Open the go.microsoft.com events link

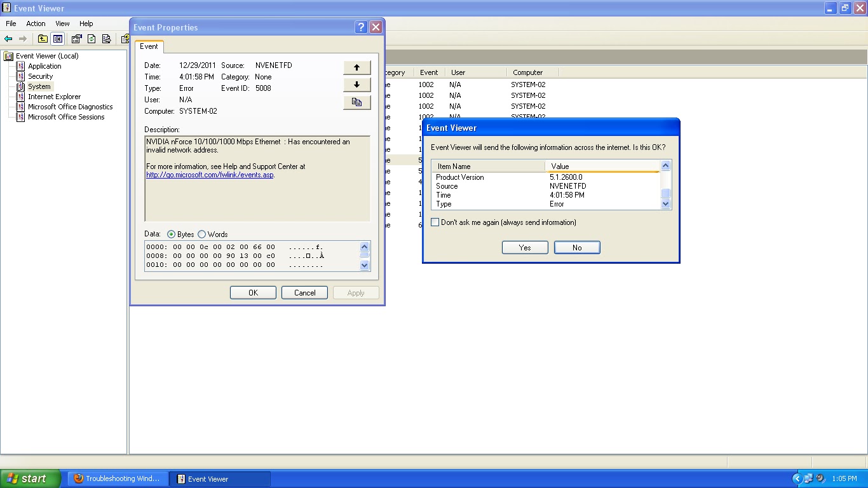pyautogui.click(x=210, y=175)
